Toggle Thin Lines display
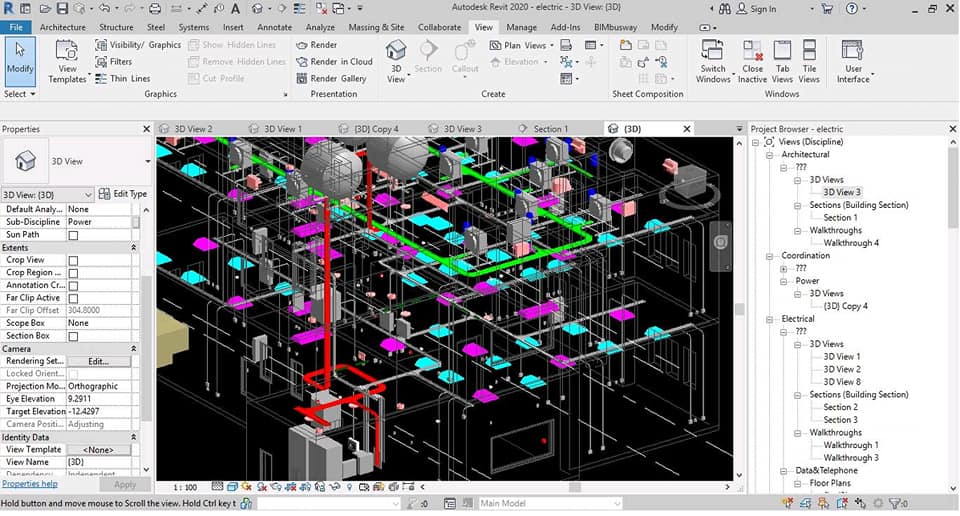Viewport: 960px width, 516px height. tap(122, 78)
